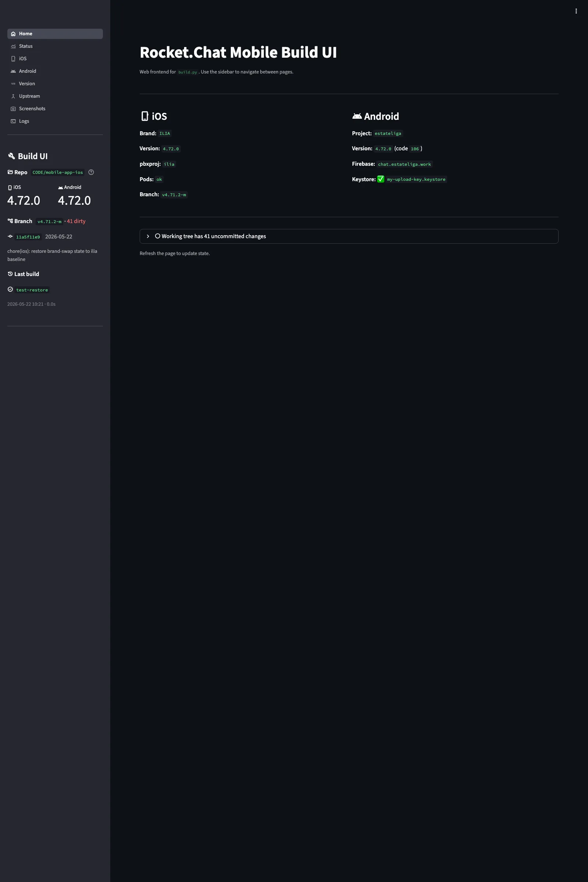
Task: Click the pbxproj value ilia
Action: pos(169,164)
